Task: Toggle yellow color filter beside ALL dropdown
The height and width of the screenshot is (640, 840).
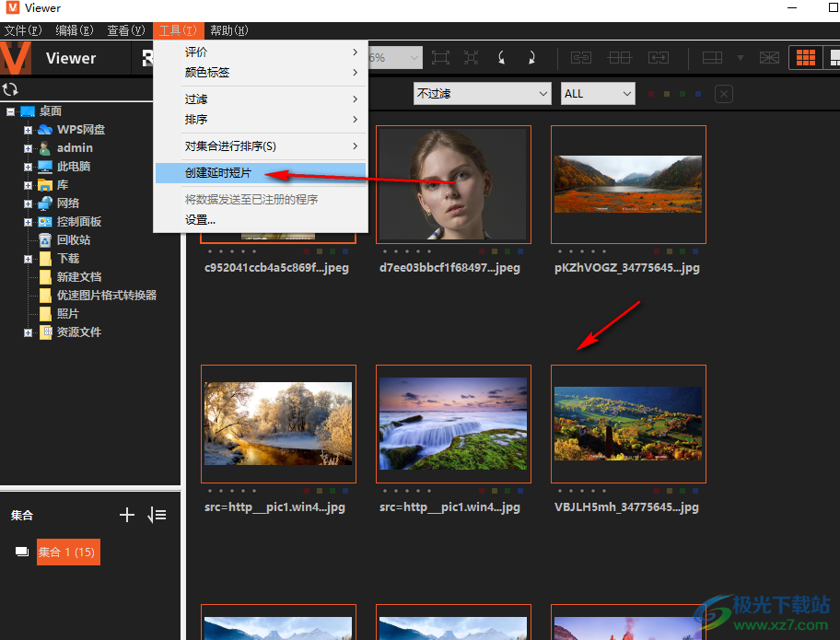Action: pyautogui.click(x=667, y=94)
